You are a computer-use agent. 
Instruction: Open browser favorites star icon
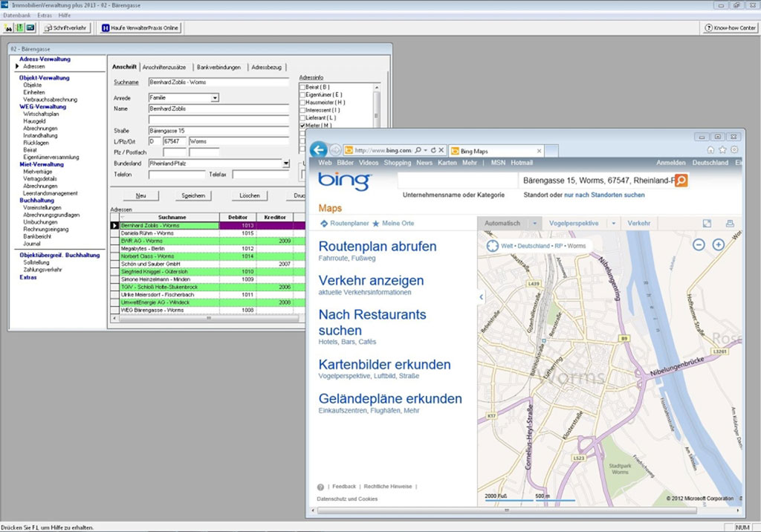(x=722, y=149)
